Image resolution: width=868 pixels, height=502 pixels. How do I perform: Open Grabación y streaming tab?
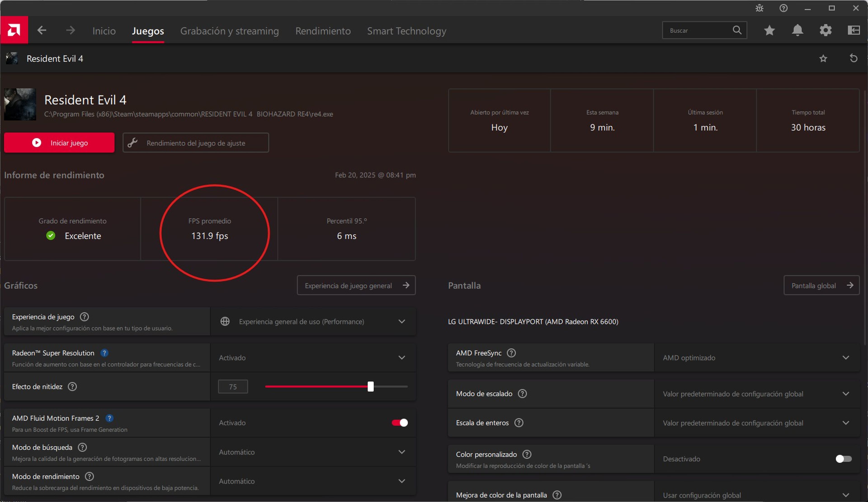[229, 31]
